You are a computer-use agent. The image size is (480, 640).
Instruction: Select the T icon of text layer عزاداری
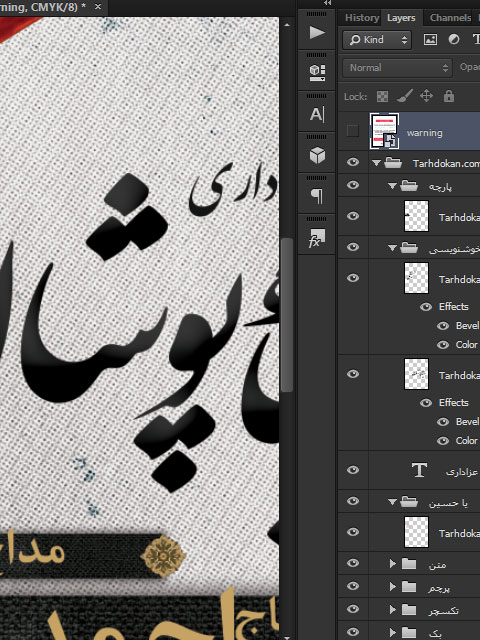(x=419, y=470)
